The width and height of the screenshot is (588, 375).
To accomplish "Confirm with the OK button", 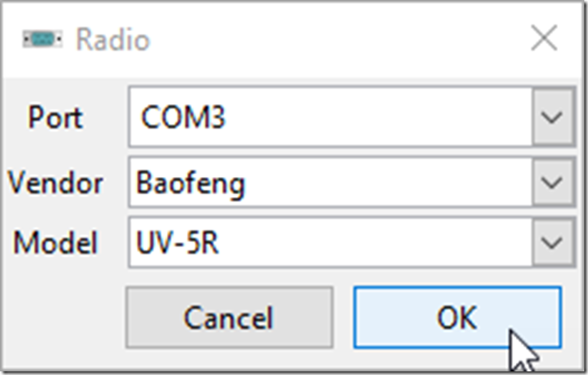I will click(457, 317).
